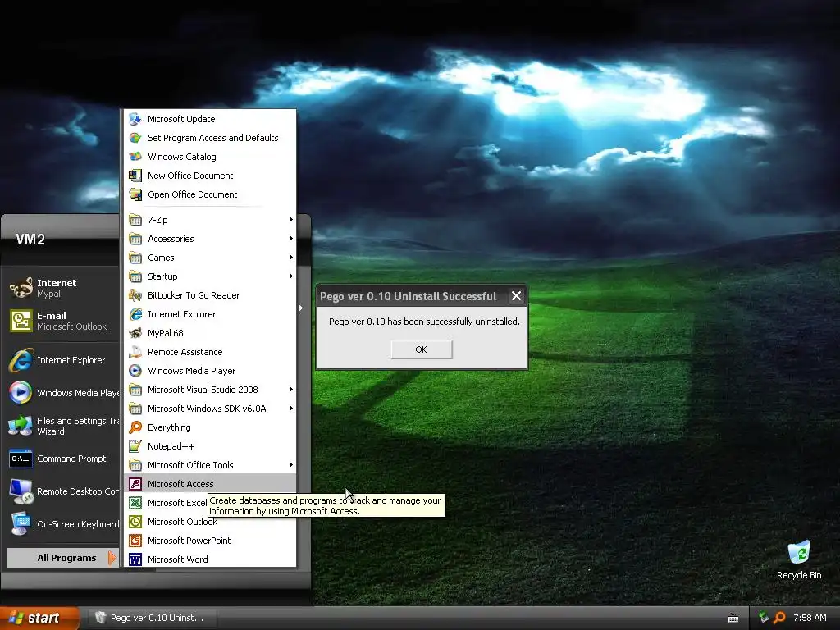840x630 pixels.
Task: Select Internet Explorer in pinned Start menu
Action: (x=62, y=360)
